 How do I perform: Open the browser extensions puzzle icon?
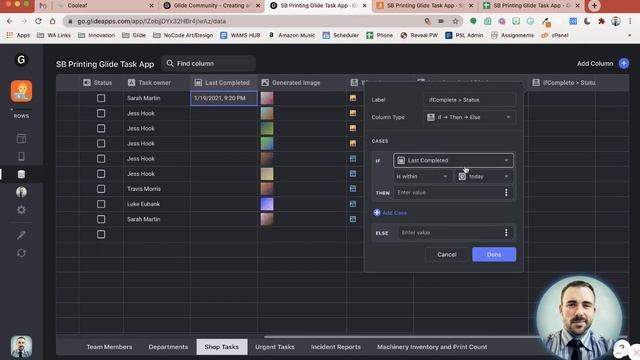[x=601, y=21]
